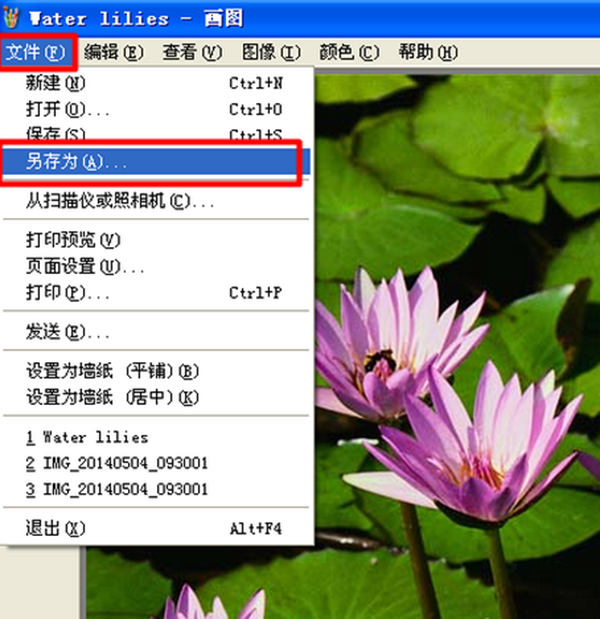Open the 颜色(C) menu
The width and height of the screenshot is (600, 619).
(349, 53)
